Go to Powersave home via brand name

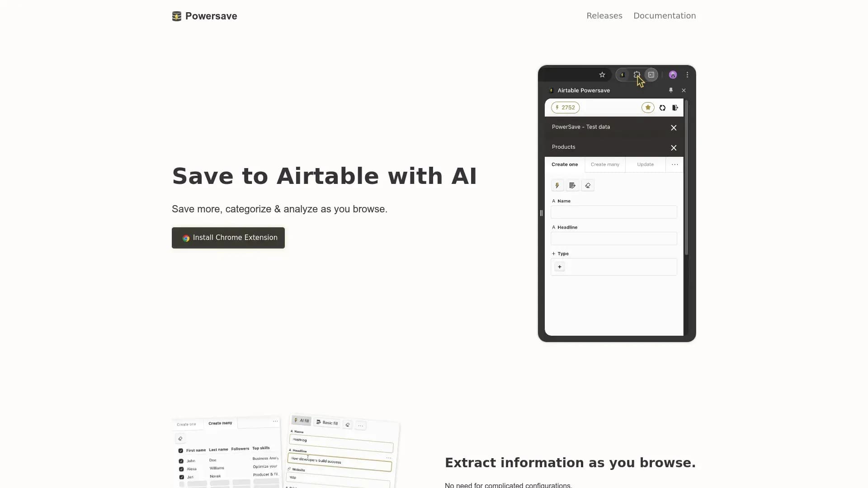pyautogui.click(x=211, y=16)
